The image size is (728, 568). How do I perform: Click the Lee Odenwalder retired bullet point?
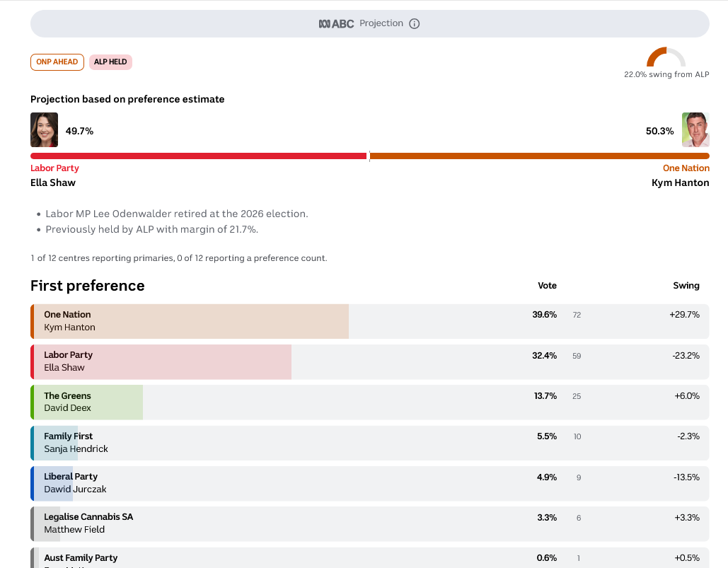176,214
